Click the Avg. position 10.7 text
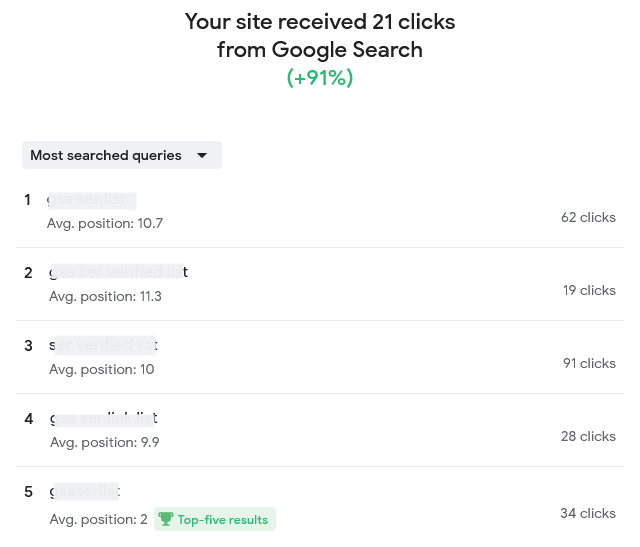The image size is (640, 547). (x=105, y=223)
